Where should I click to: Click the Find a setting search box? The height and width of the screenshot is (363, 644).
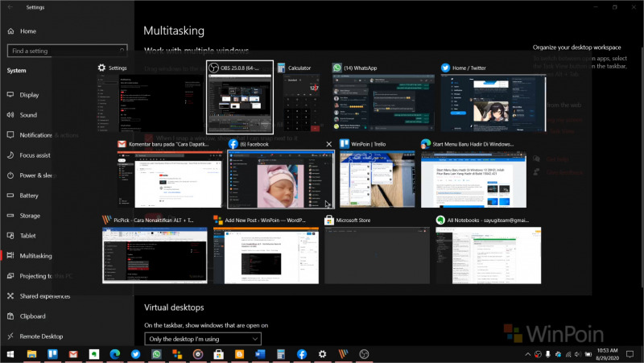pos(68,51)
